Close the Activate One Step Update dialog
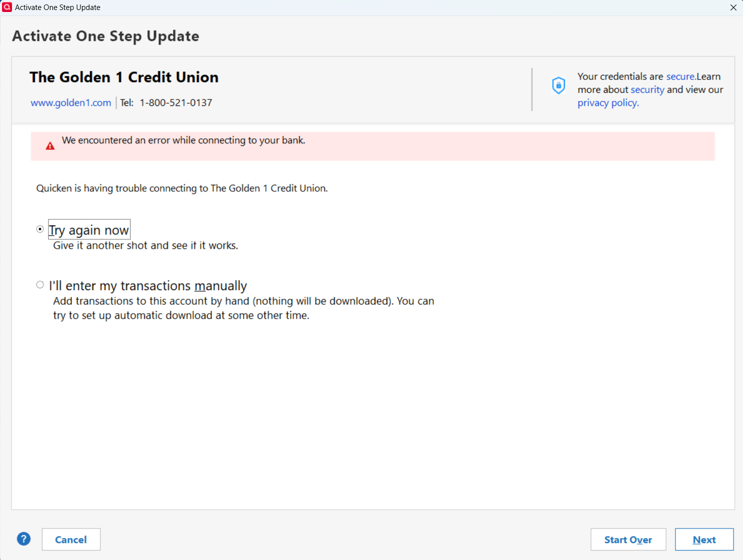Screen dimensions: 743x560 733,7
